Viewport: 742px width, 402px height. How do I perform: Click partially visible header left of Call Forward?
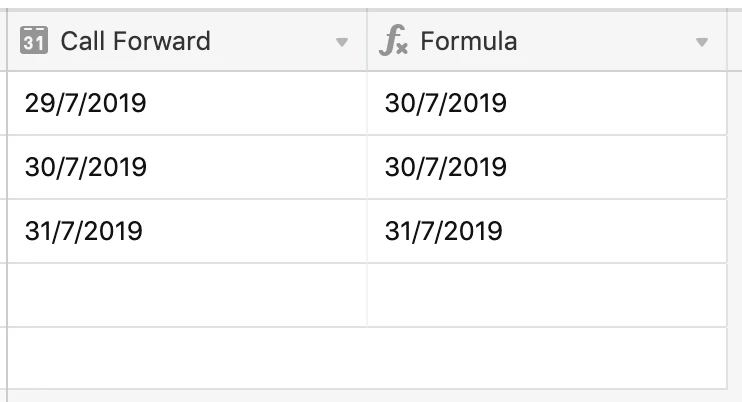pos(3,41)
